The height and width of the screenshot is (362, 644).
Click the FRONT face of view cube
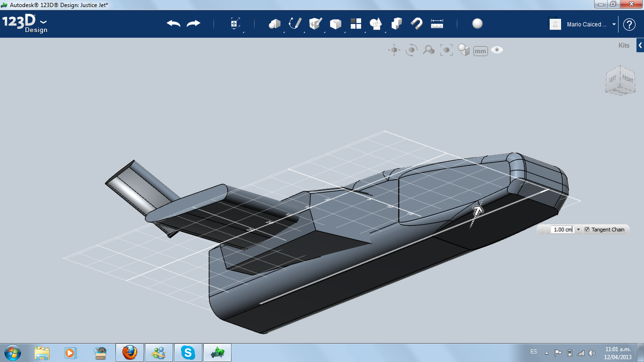628,79
